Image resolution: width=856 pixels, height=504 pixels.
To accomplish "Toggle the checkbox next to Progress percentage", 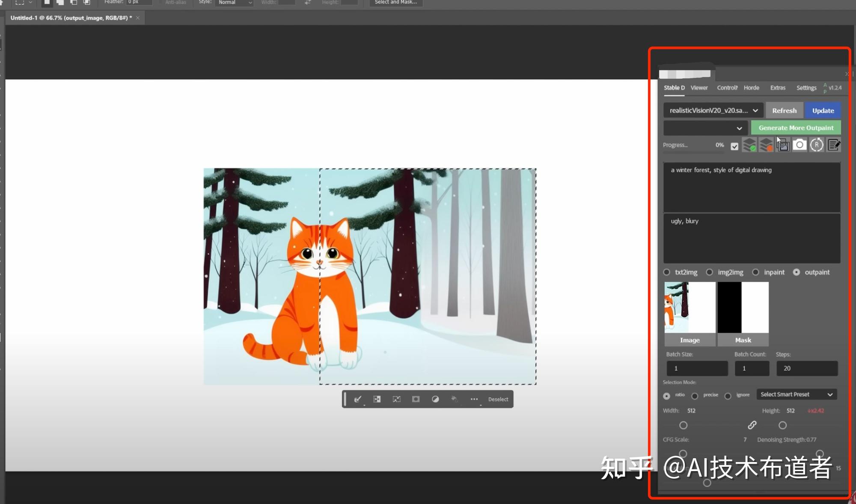I will tap(734, 146).
